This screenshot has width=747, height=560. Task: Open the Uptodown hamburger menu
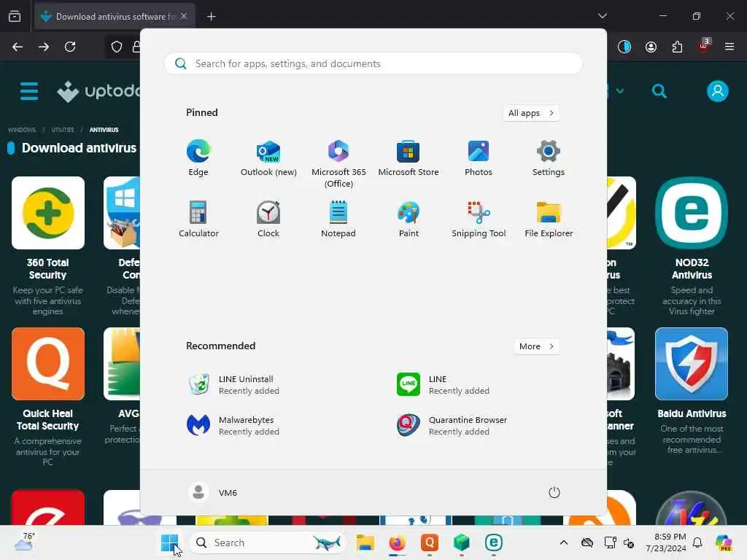tap(29, 91)
